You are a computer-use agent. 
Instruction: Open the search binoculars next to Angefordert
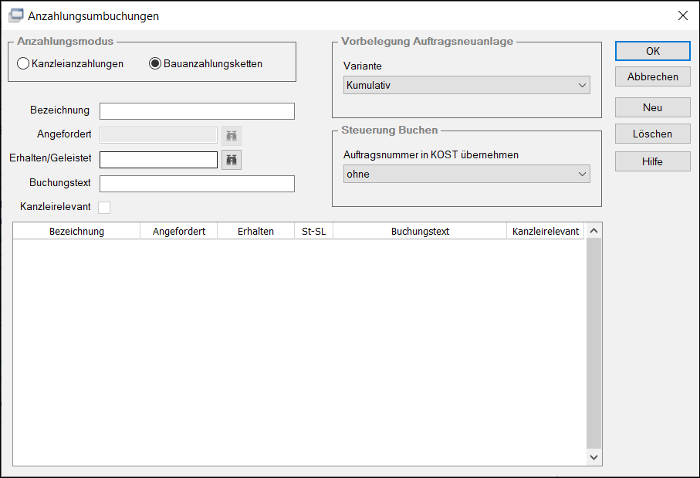click(x=232, y=135)
